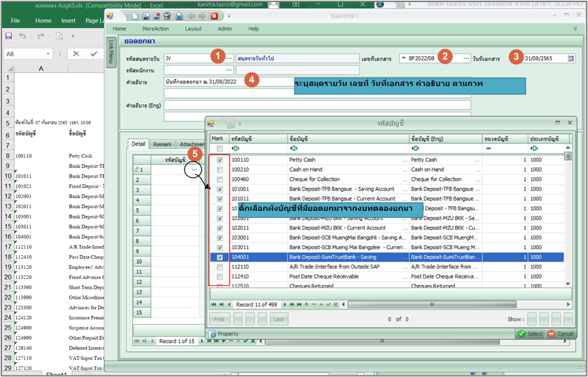Click the Forward arrow toolbar icon

point(202,16)
